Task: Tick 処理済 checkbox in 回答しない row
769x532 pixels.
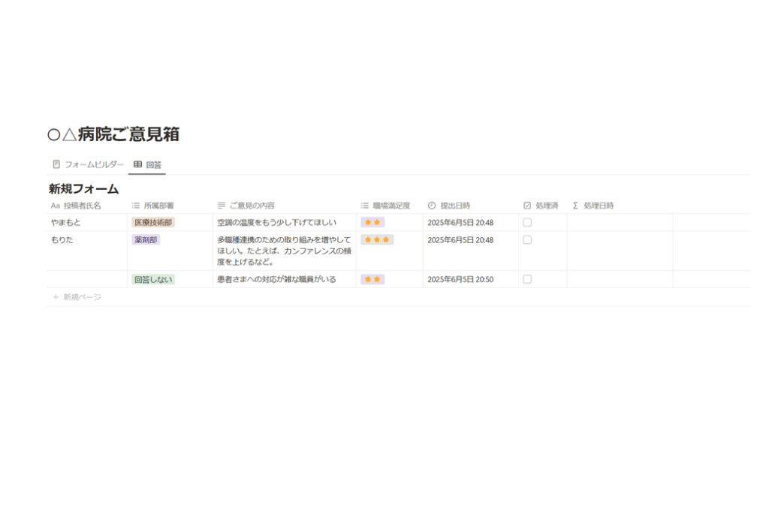Action: tap(527, 279)
